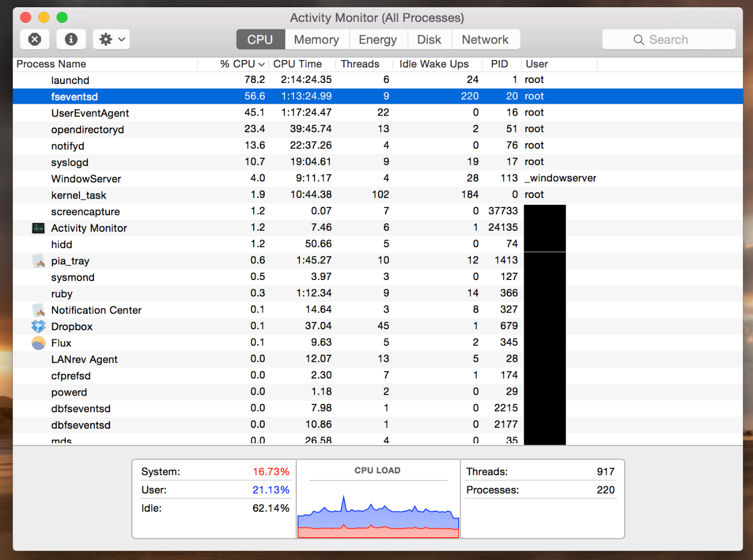Click the Threads count 917

[606, 472]
